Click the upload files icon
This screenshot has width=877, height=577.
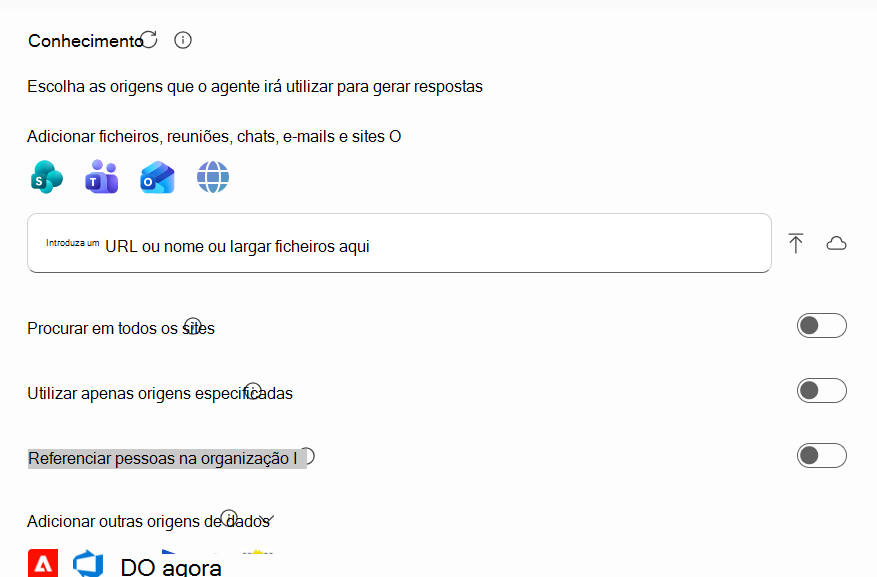(796, 242)
